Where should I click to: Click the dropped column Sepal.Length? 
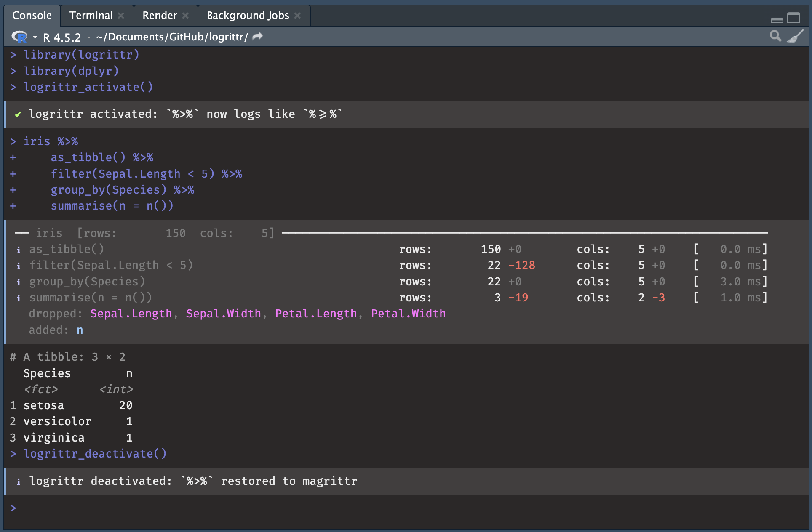point(131,314)
